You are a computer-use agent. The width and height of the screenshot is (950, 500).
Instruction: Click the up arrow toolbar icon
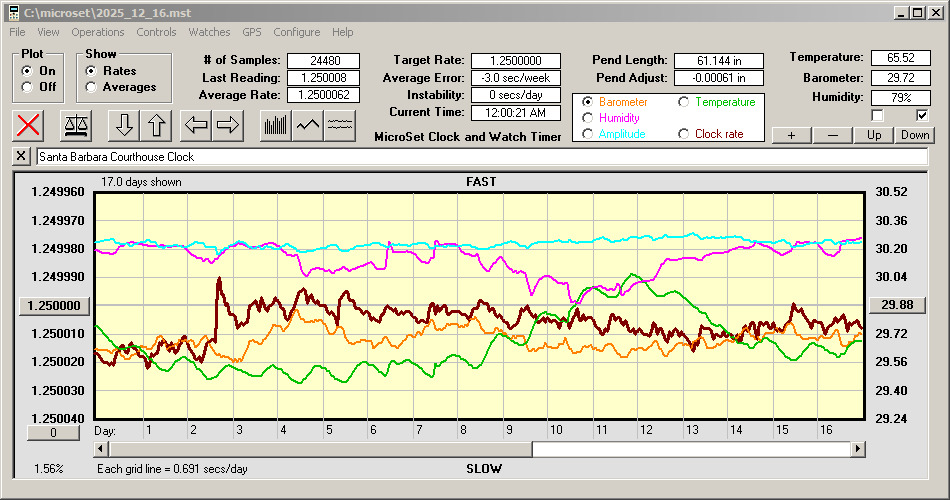[x=157, y=125]
